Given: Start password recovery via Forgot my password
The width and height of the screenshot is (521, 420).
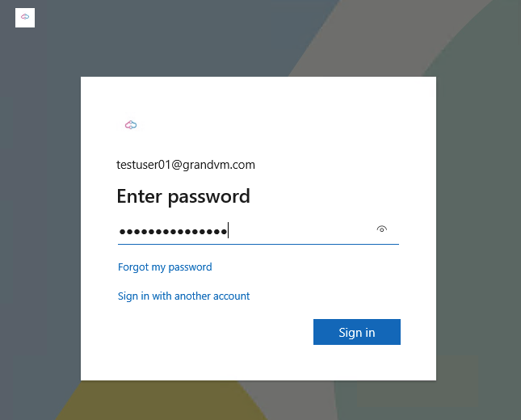Looking at the screenshot, I should pos(165,267).
